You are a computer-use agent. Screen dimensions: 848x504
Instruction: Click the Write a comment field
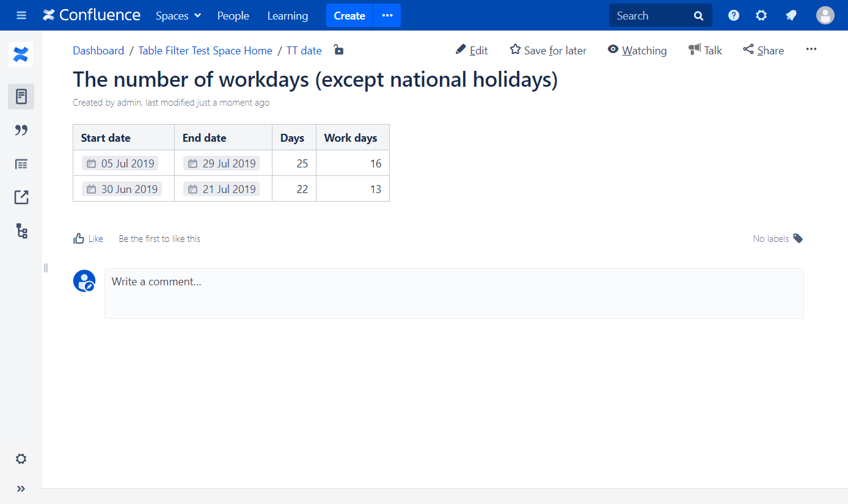(453, 293)
